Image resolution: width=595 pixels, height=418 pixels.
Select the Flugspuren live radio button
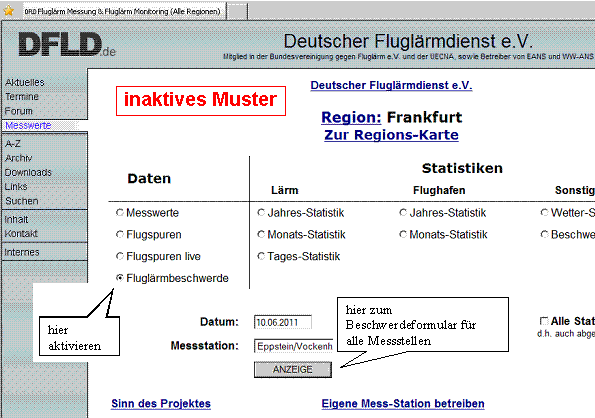coord(120,256)
